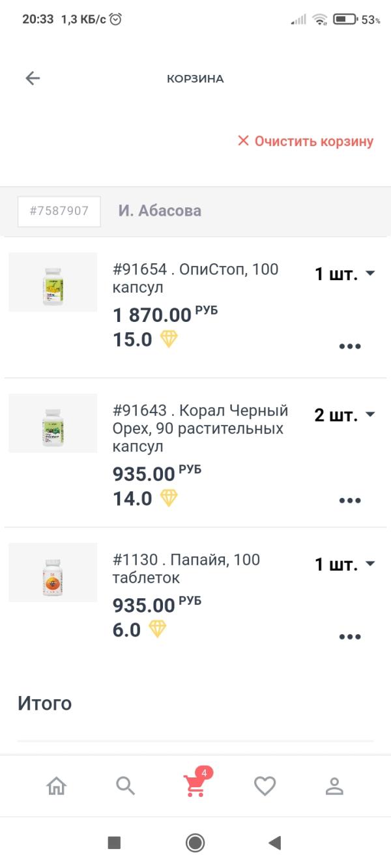Tap the #7587907 ID field
This screenshot has height=868, width=391.
[x=59, y=211]
